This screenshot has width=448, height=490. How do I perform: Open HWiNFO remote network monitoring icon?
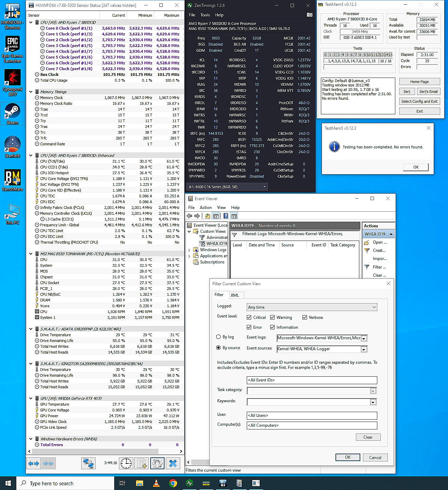pyautogui.click(x=88, y=463)
